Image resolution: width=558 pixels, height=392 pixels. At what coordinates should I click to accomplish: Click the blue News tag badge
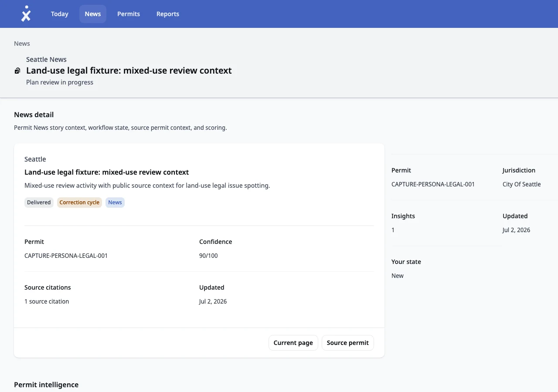point(115,203)
